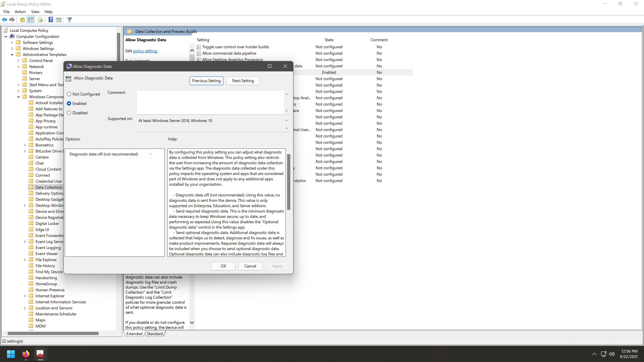Image resolution: width=644 pixels, height=362 pixels.
Task: Click the Filter funnel toolbar icon
Action: click(x=69, y=19)
